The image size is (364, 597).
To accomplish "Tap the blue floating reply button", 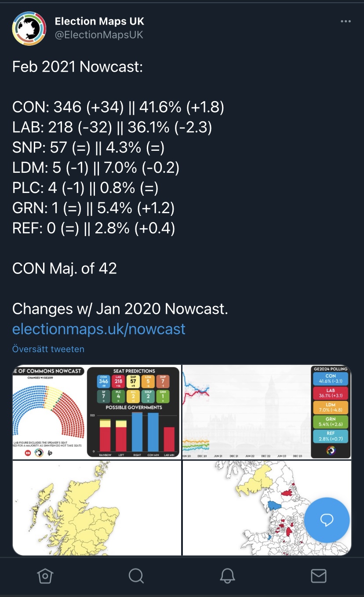I will (327, 520).
